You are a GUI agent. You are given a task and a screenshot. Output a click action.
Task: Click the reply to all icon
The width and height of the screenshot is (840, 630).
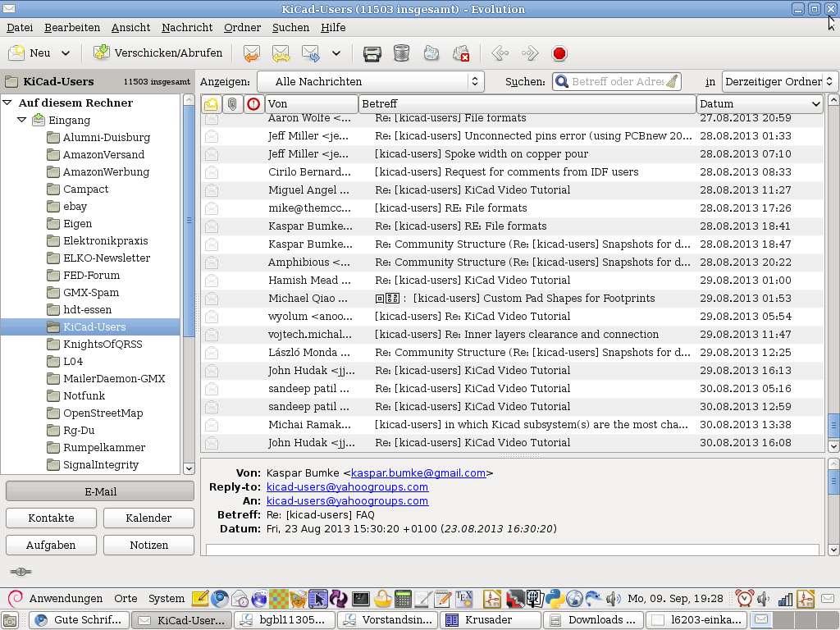[x=281, y=53]
